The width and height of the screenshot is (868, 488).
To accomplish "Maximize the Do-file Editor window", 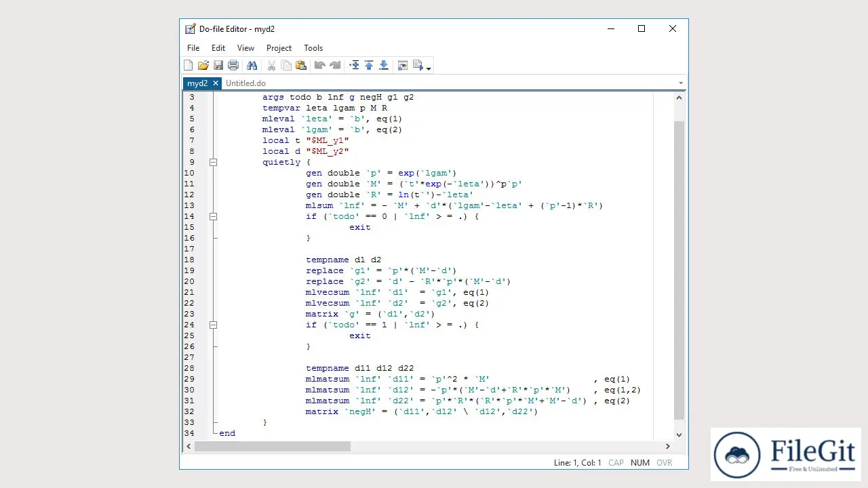I will tap(642, 28).
